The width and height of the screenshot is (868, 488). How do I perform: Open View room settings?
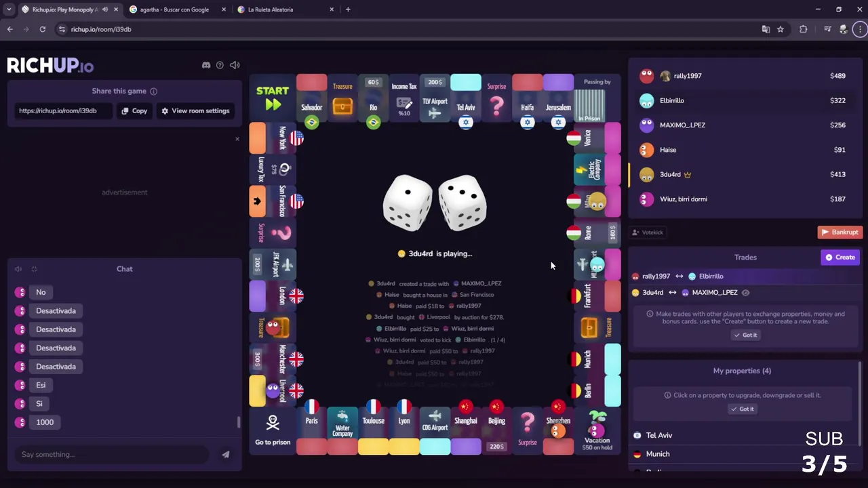pos(195,110)
